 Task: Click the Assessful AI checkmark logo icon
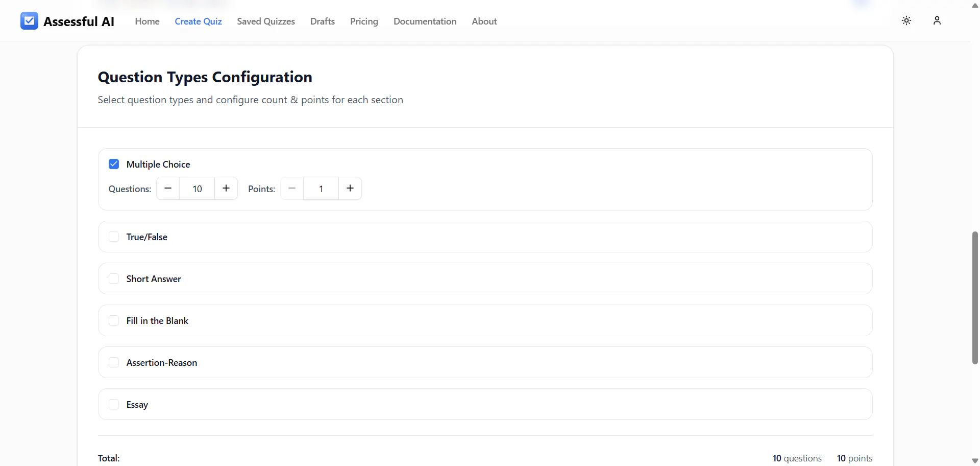coord(29,21)
